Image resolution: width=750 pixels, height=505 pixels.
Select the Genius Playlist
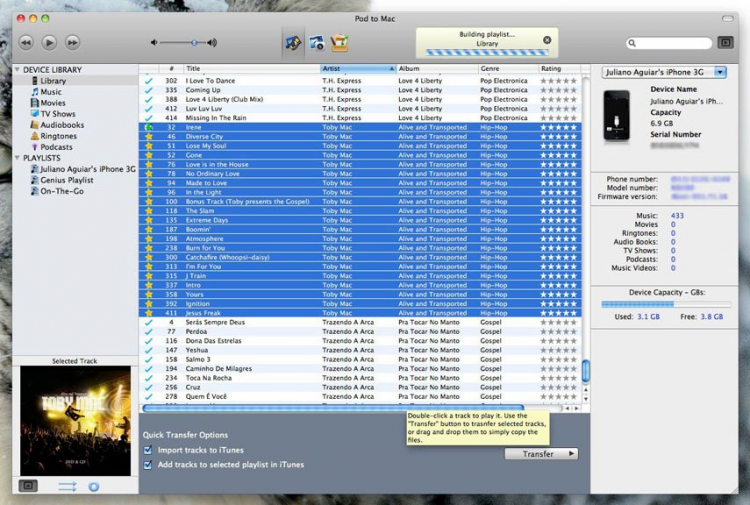(62, 180)
